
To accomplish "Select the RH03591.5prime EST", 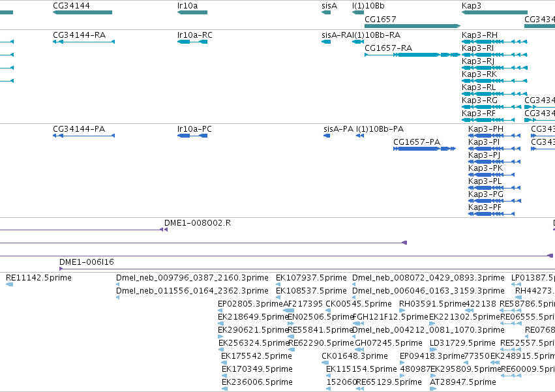I will pyautogui.click(x=402, y=310).
